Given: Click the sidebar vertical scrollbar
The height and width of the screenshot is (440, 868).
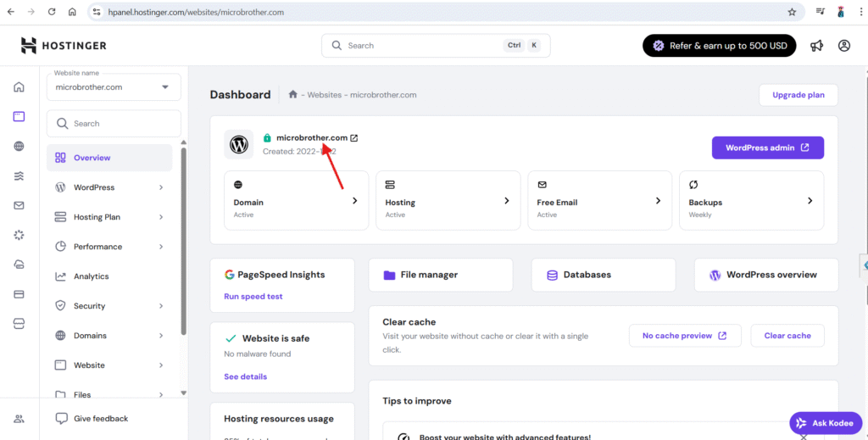Looking at the screenshot, I should pyautogui.click(x=184, y=237).
